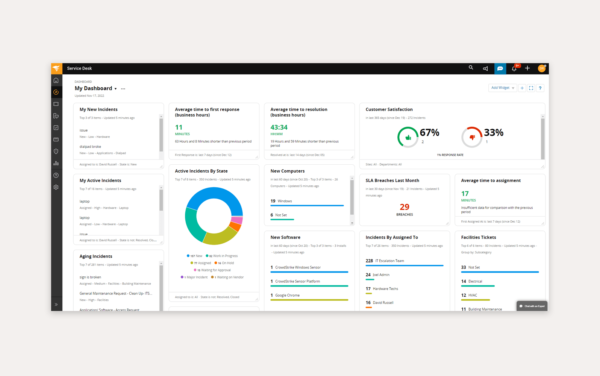Open the card-shaped sidebar icon
This screenshot has width=600, height=376.
[56, 140]
